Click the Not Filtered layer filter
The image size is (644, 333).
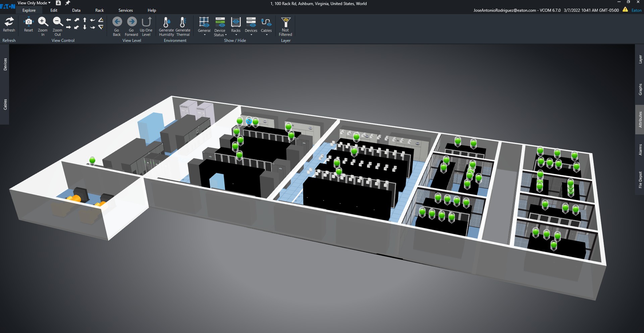click(285, 23)
